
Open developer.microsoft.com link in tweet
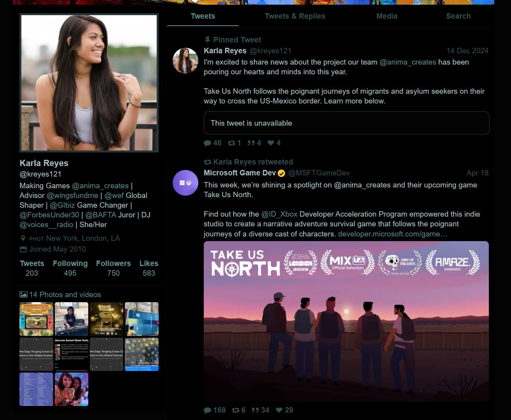point(393,234)
